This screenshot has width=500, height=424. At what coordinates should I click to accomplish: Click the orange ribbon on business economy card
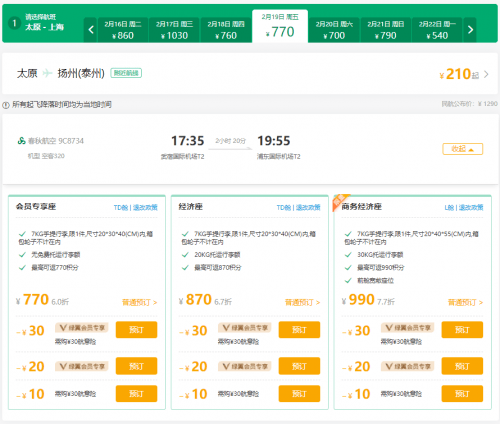point(340,201)
